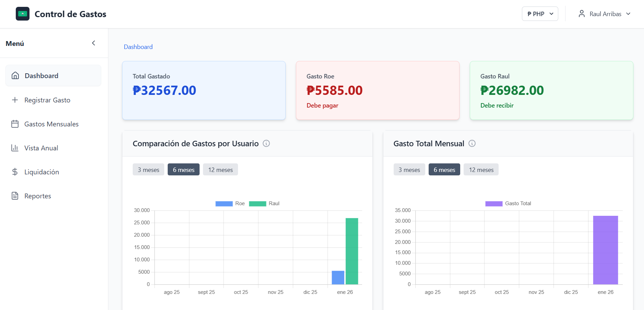Viewport: 644px width, 310px height.
Task: Click the Total Gastado amount ₱32567.00
Action: (164, 90)
